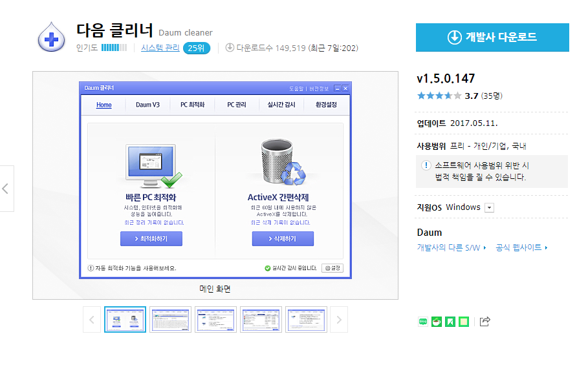Open the 지원OS Windows dropdown arrow
The height and width of the screenshot is (365, 588).
490,208
